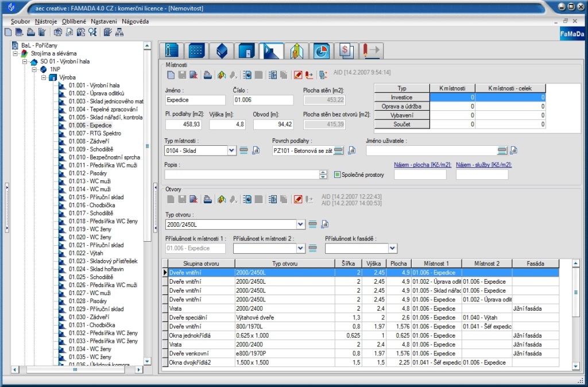Viewport: 588px width, 387px height.
Task: Click report icon beside Typ otvoru dropdown
Action: 325,225
